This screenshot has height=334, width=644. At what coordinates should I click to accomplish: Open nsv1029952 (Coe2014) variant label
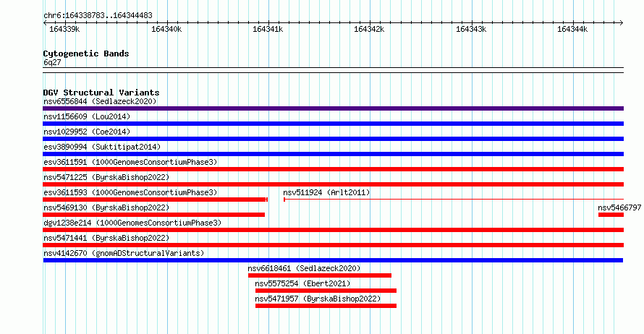(87, 132)
